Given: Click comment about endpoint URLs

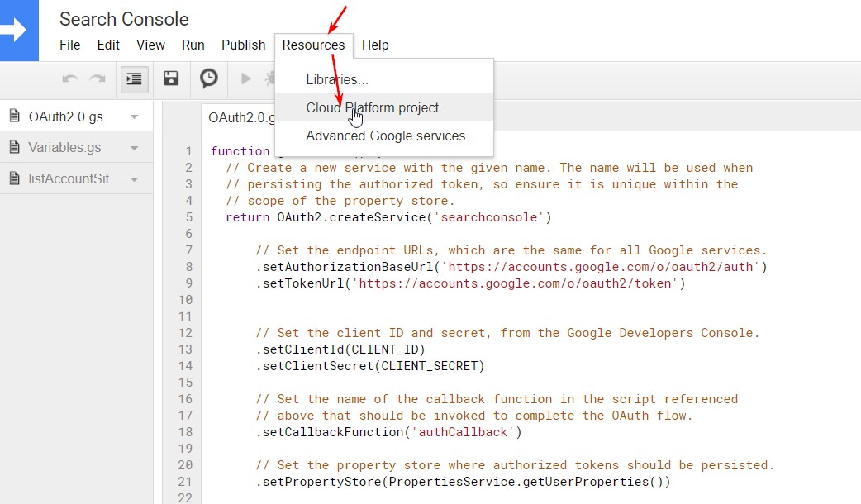Looking at the screenshot, I should tap(511, 250).
